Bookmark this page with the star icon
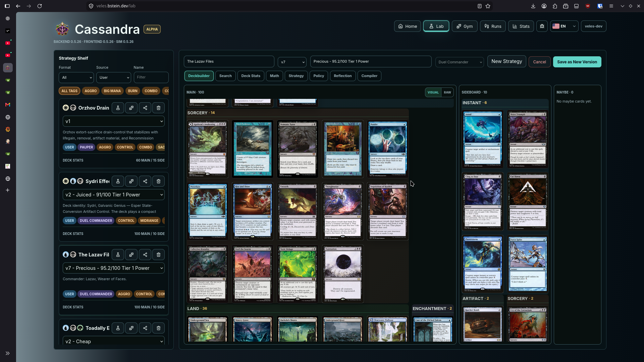The image size is (644, 362). 488,6
